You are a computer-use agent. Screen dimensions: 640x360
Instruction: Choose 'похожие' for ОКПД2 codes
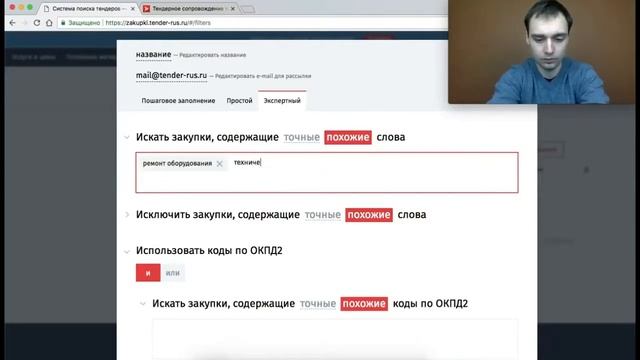pyautogui.click(x=364, y=304)
